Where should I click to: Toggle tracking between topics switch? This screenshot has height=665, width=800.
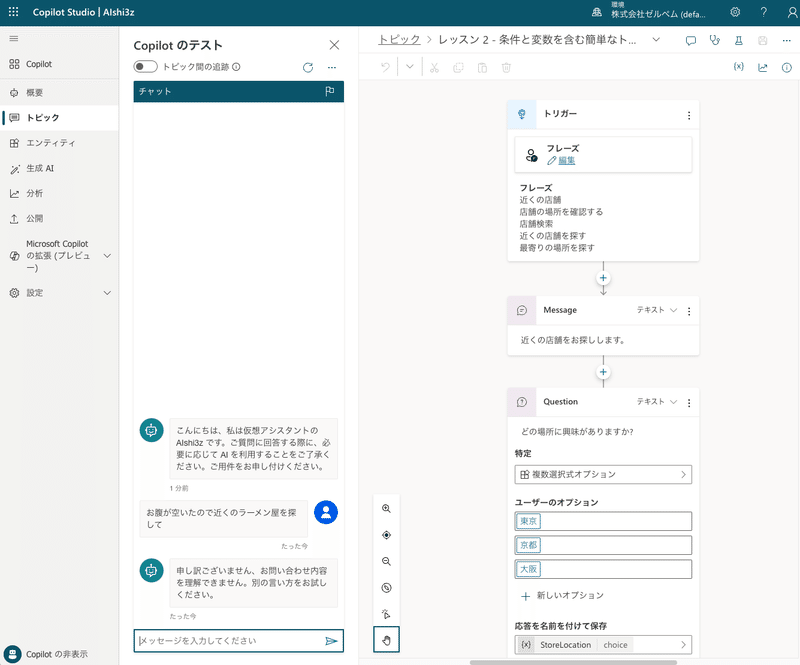(x=145, y=66)
